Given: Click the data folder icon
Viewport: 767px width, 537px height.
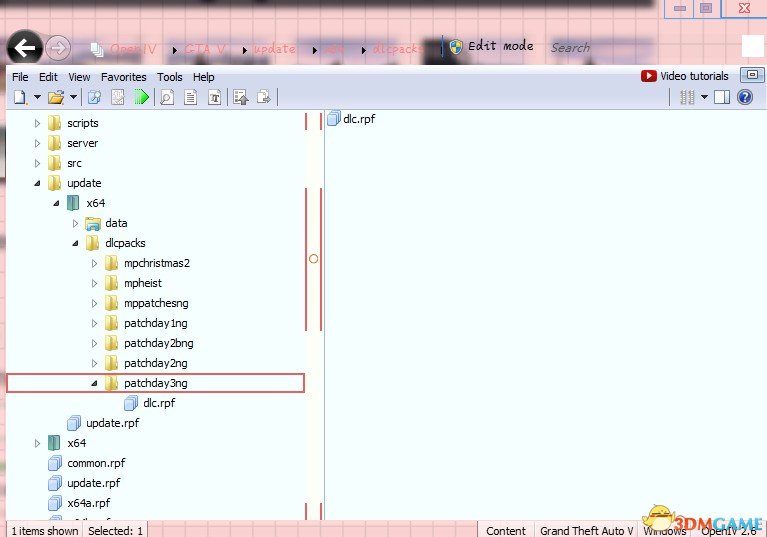Looking at the screenshot, I should (92, 224).
